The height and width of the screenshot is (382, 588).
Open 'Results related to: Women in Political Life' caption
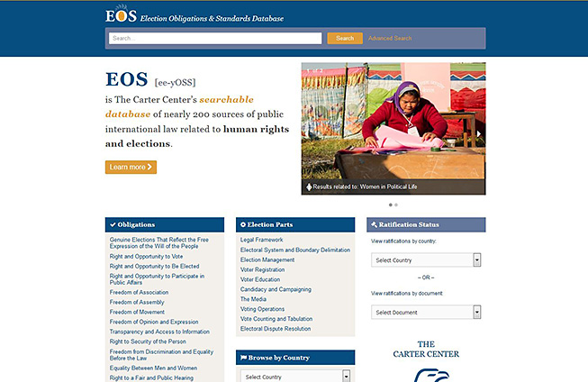[365, 186]
